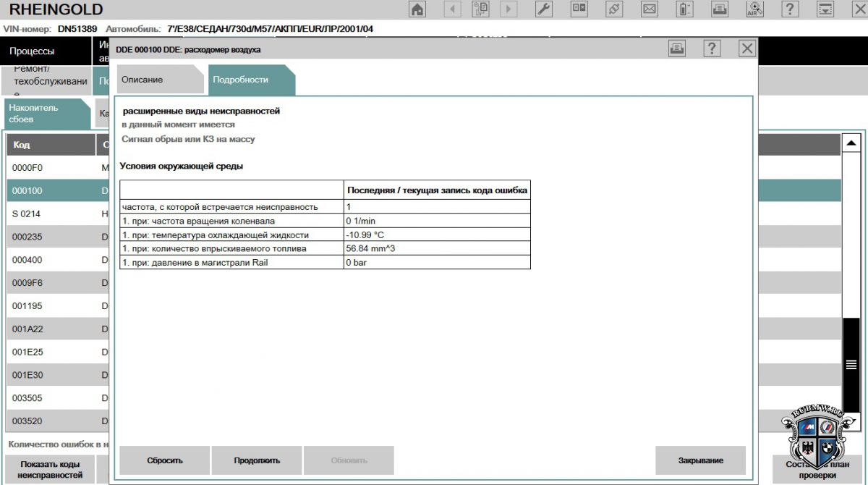Open the AIR search icon
The width and height of the screenshot is (868, 485).
point(755,9)
